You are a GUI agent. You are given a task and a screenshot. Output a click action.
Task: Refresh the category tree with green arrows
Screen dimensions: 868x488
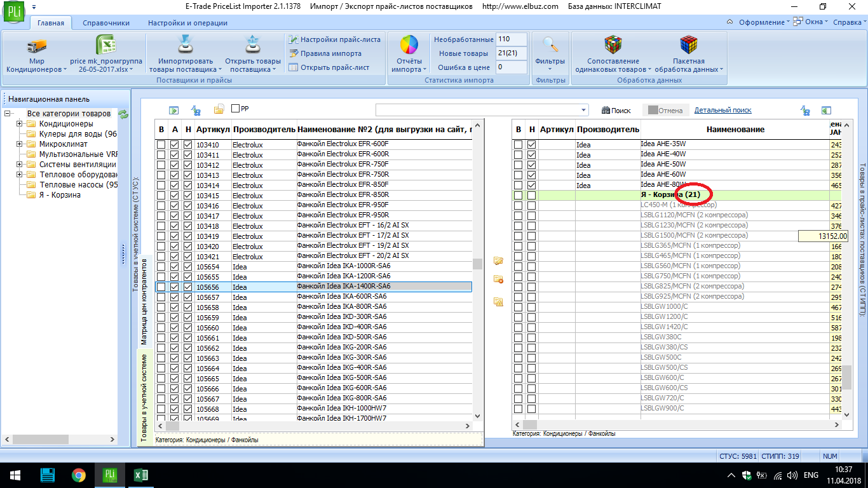coord(123,114)
